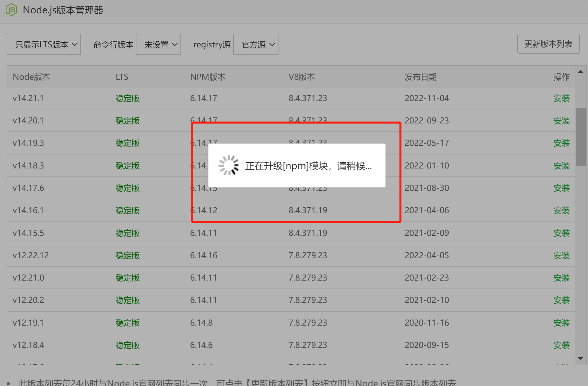Viewport: 588px width, 386px height.
Task: Select the v14.15.5 version cell
Action: (x=28, y=233)
